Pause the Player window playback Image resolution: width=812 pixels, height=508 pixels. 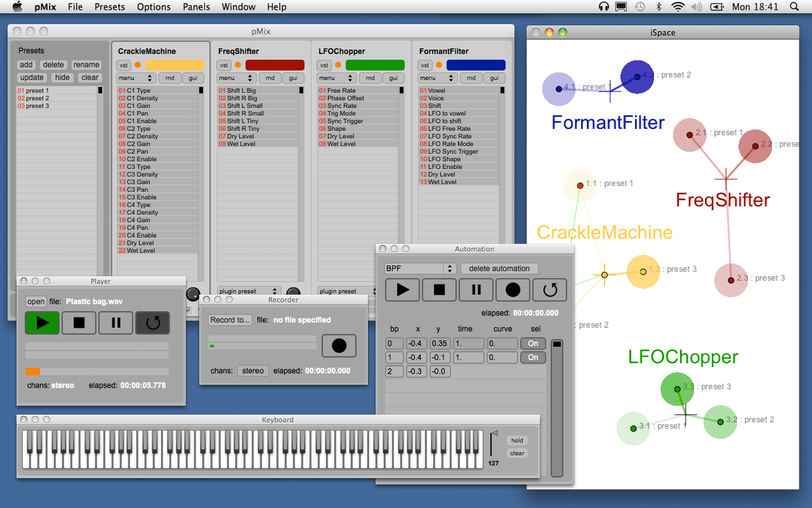pos(115,323)
